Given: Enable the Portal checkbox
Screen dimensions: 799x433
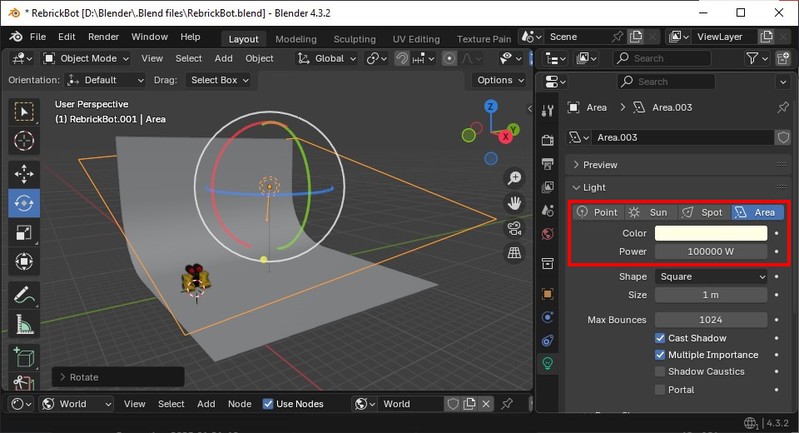Looking at the screenshot, I should 660,389.
